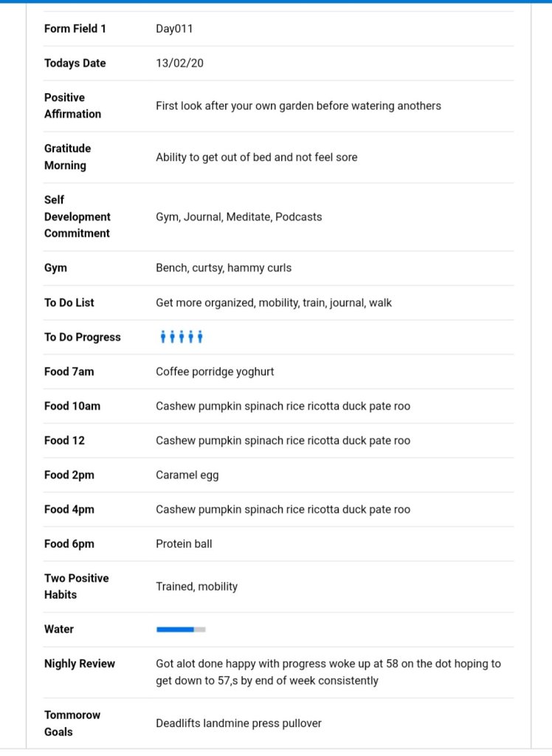Select the fourth To Do Progress person icon

(190, 337)
